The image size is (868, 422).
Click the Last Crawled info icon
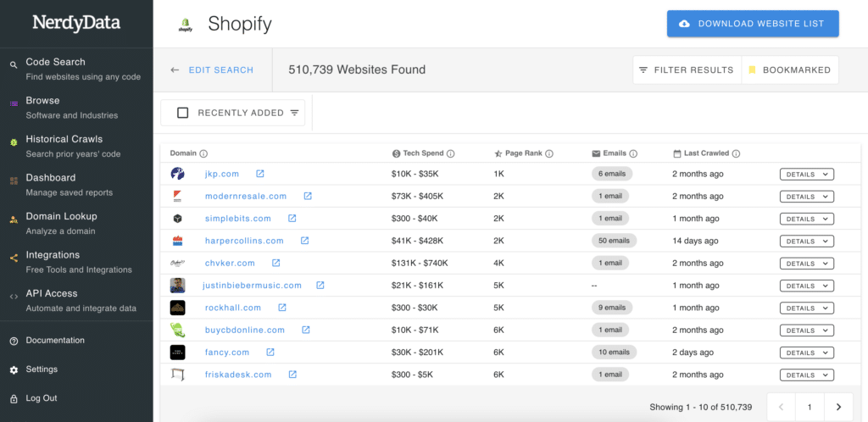pyautogui.click(x=737, y=153)
